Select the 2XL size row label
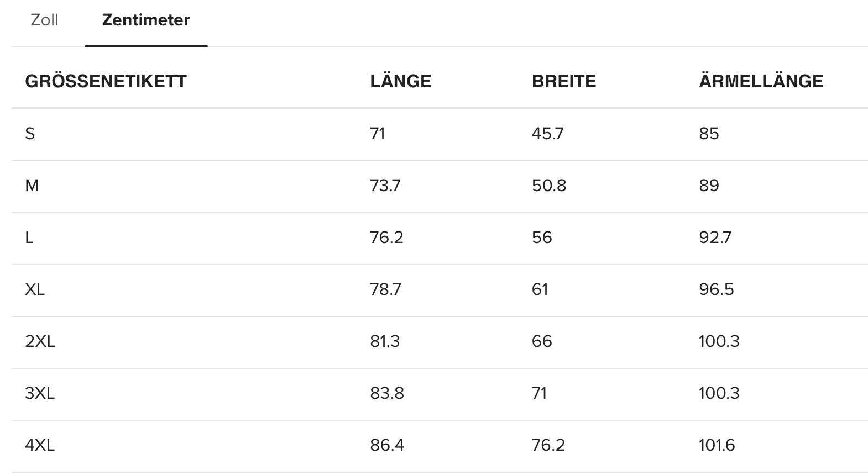 pyautogui.click(x=40, y=341)
